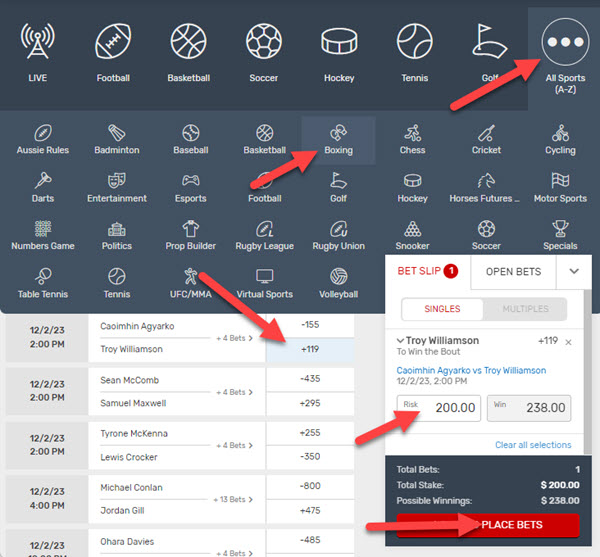This screenshot has height=557, width=600.
Task: Click the Risk amount input field
Action: [439, 408]
